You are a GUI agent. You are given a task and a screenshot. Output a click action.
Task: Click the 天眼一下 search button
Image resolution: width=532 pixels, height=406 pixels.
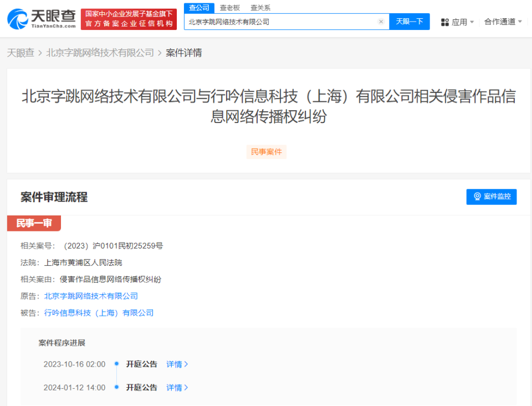(x=409, y=22)
